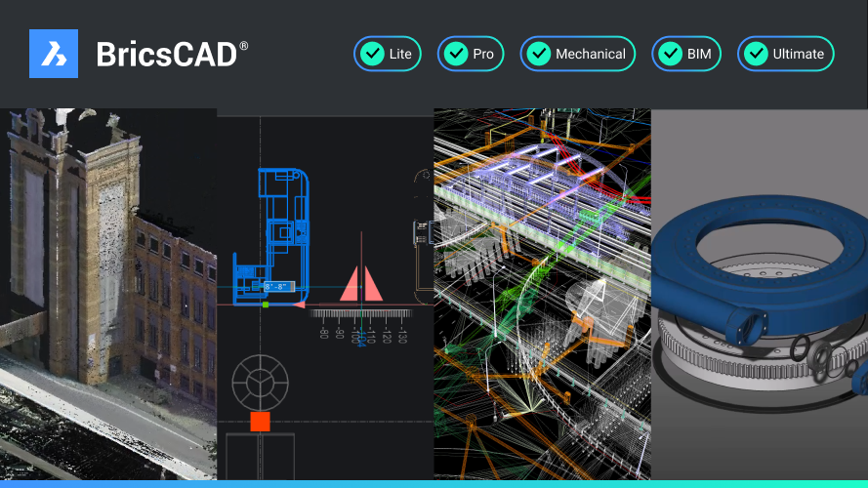Click the BIM checkmark icon

point(669,54)
